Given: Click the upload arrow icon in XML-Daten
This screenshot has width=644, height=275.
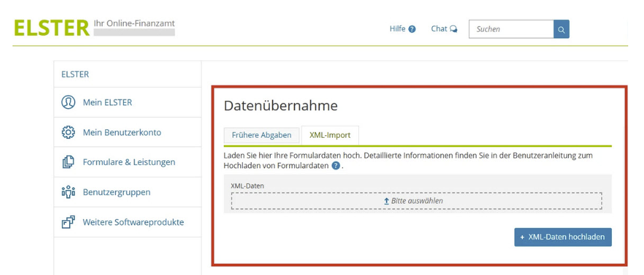Looking at the screenshot, I should click(387, 201).
